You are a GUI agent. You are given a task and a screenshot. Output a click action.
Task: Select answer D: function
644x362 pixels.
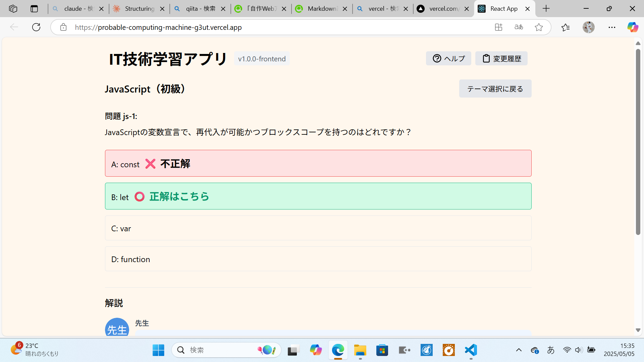coord(318,259)
